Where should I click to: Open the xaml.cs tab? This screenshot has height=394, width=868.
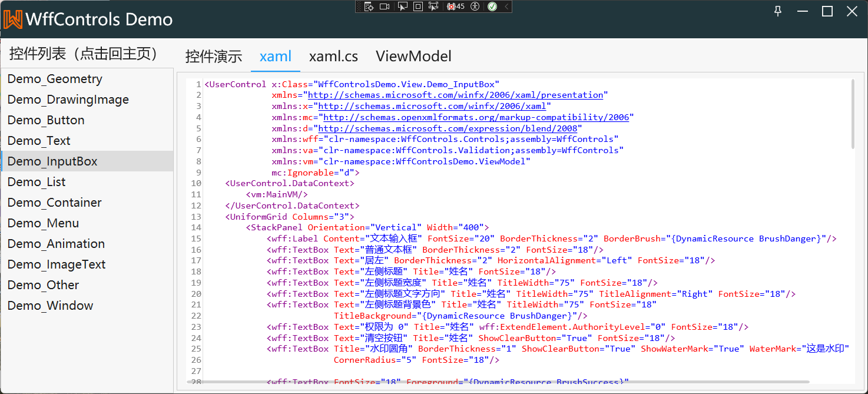[x=334, y=57]
